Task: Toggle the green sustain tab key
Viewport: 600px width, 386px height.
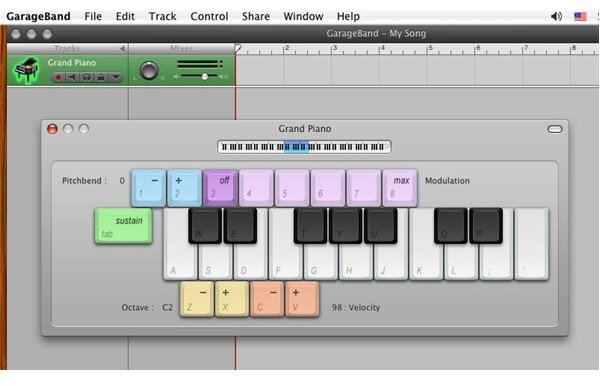Action: [123, 226]
